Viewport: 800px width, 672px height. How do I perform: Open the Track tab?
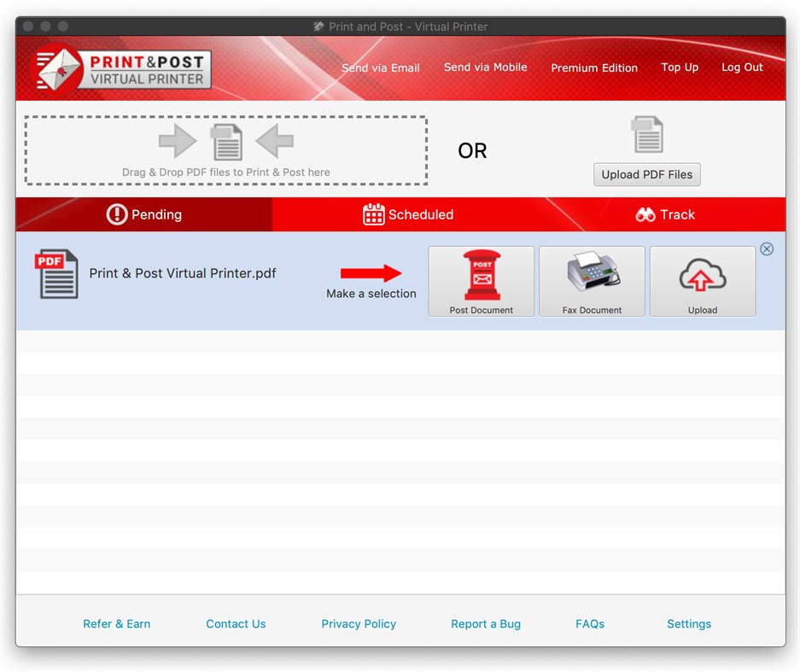[665, 214]
